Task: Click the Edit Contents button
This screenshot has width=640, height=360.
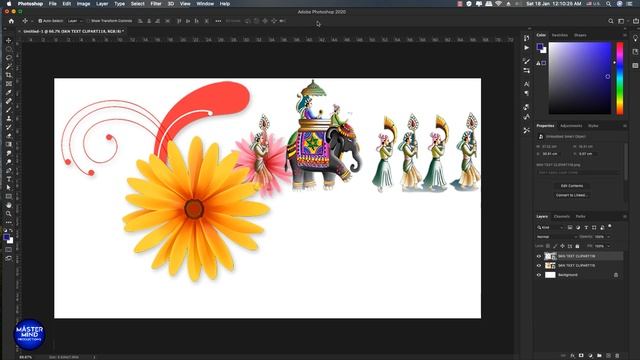Action: click(571, 186)
